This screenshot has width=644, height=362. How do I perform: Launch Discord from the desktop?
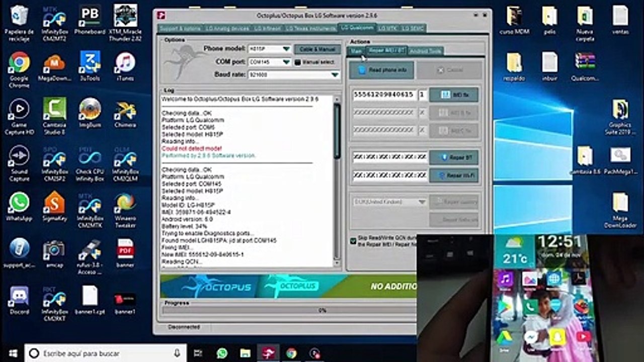[x=19, y=300]
